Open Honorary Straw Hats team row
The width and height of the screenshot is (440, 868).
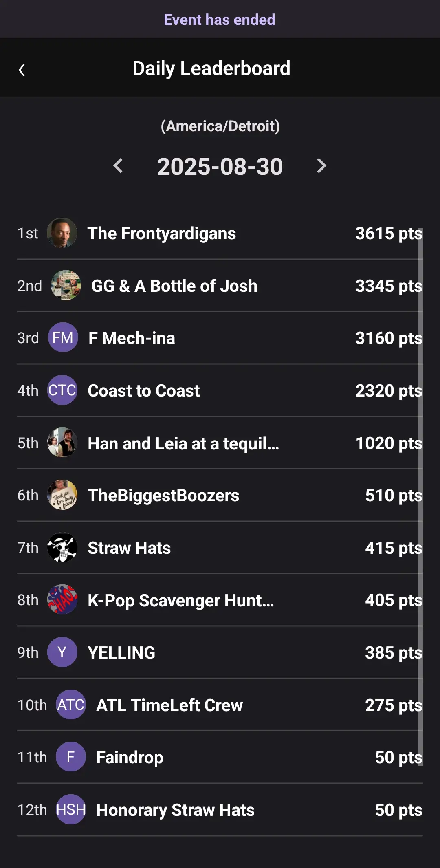[175, 810]
